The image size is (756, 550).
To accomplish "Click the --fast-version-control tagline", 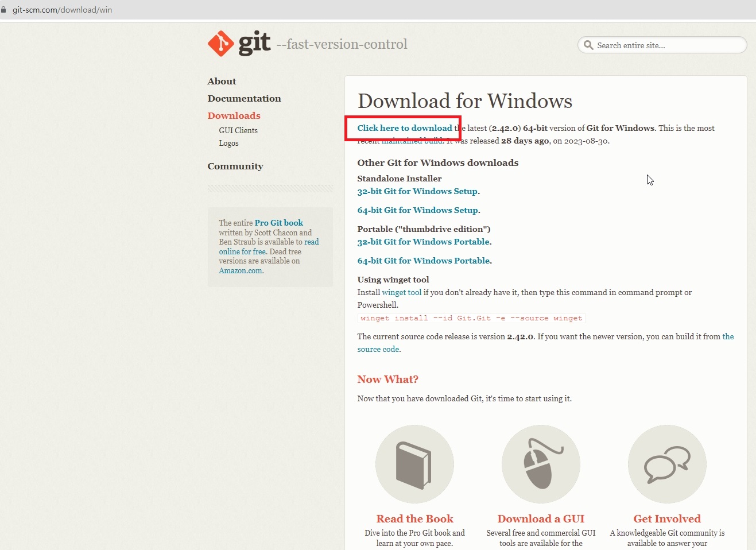I will [342, 44].
